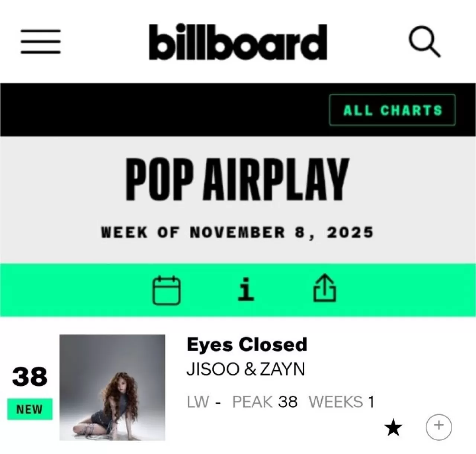Click the black star icon
The image size is (476, 454).
(x=393, y=428)
